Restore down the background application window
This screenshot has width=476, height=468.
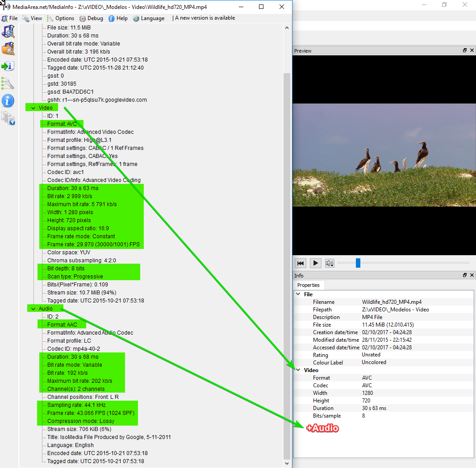(x=444, y=4)
